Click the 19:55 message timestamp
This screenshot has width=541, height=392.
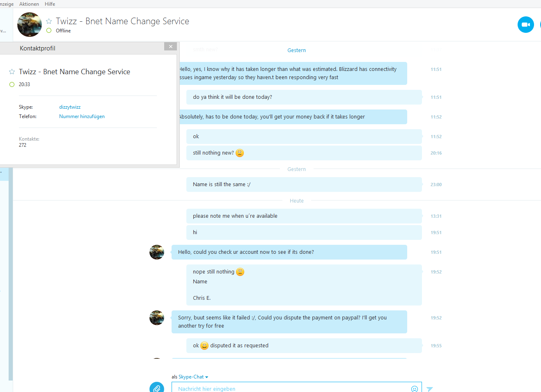[x=436, y=346]
